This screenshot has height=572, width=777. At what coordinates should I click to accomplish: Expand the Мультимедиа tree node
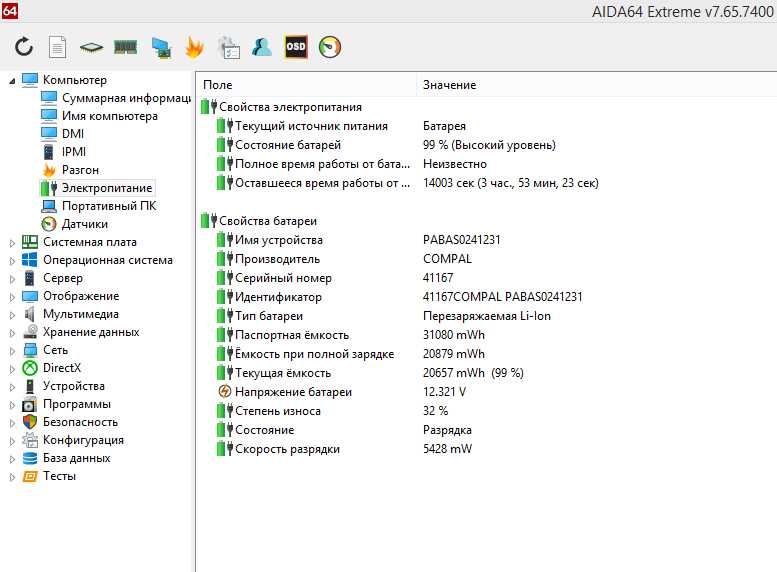coord(12,315)
